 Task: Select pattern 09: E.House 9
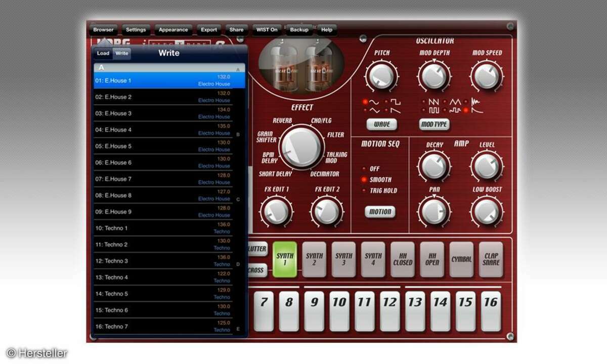(163, 212)
